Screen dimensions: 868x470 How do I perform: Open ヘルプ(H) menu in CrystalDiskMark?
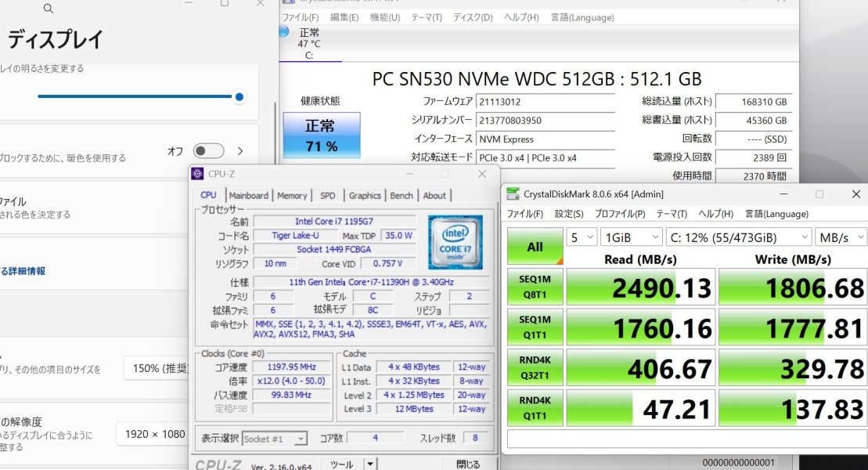pos(716,214)
